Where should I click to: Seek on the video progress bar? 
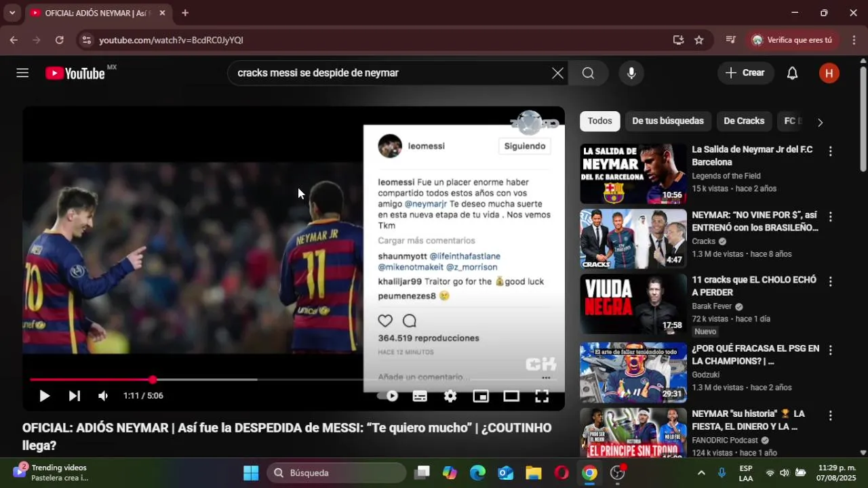(294, 380)
